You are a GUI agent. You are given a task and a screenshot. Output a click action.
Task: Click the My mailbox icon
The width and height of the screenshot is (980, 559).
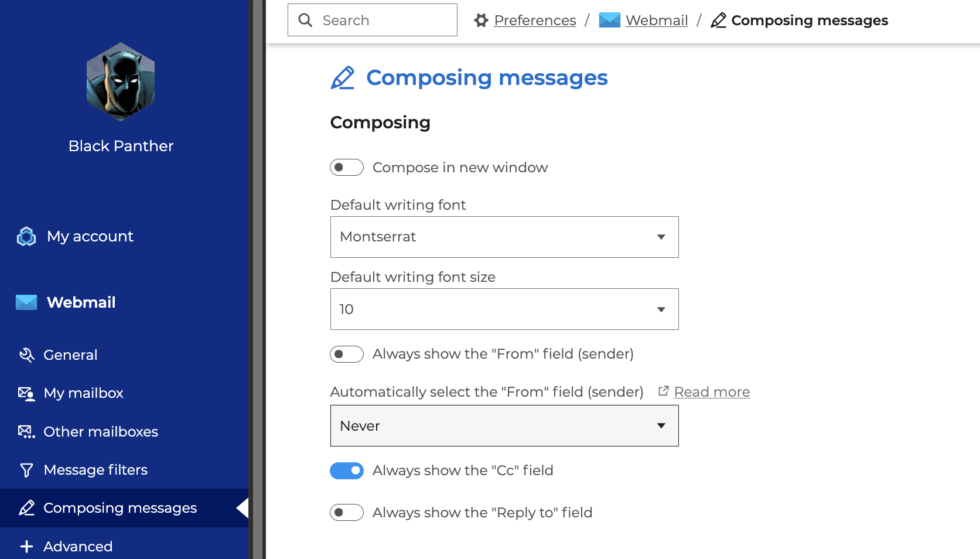[26, 393]
